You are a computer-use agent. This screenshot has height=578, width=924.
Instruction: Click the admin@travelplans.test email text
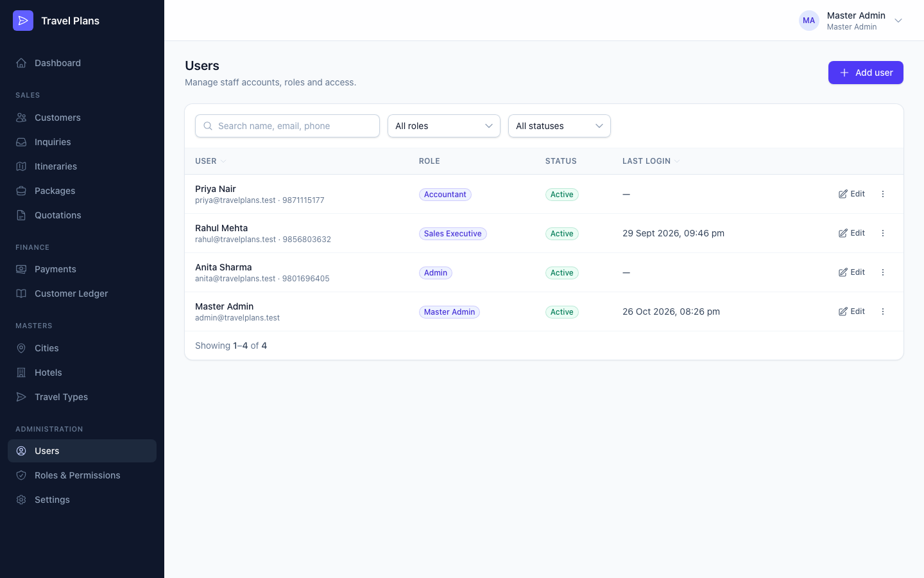pos(237,318)
